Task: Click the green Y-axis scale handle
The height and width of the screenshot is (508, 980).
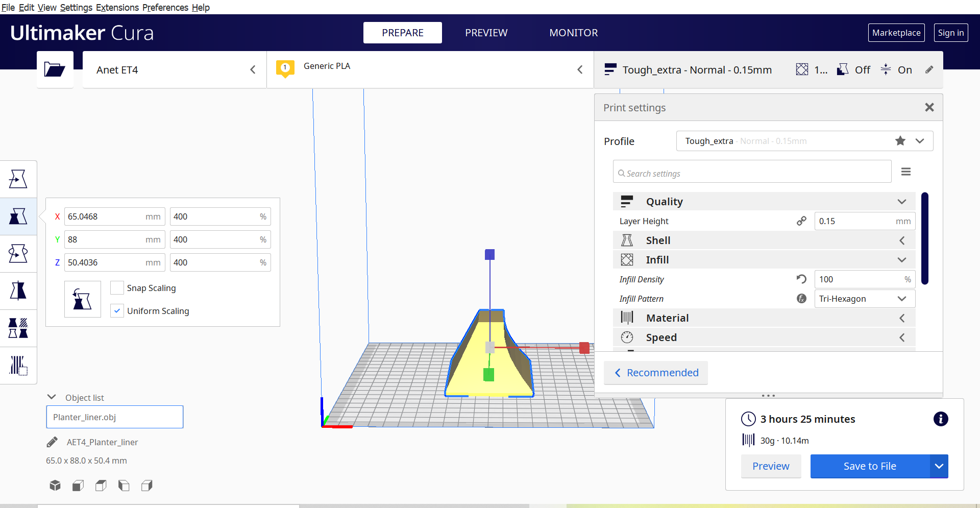Action: click(488, 375)
